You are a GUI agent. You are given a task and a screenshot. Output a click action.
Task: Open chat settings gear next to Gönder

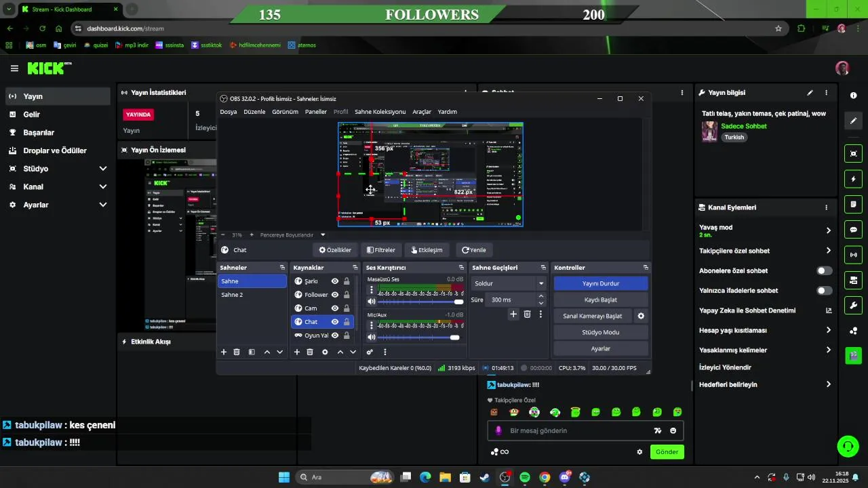639,452
